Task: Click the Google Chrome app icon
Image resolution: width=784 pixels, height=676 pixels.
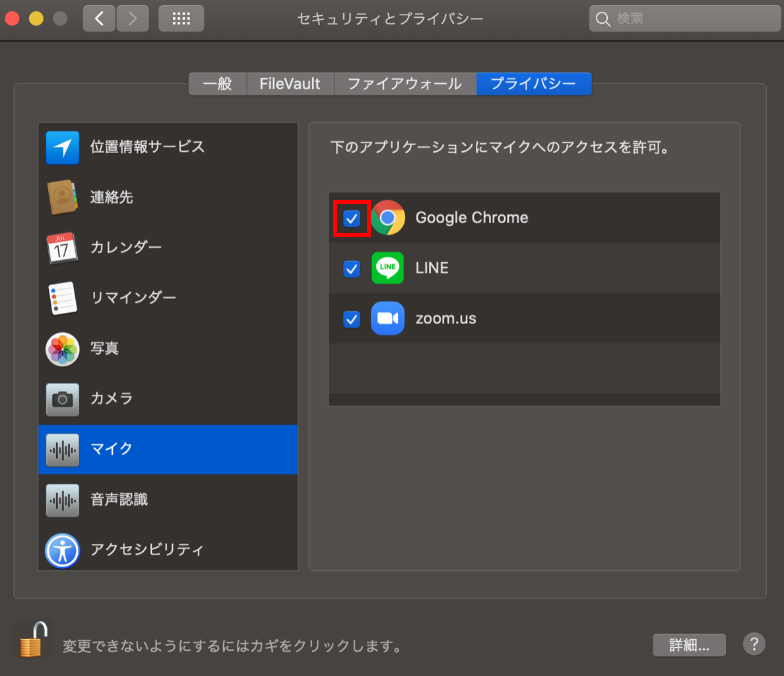Action: pyautogui.click(x=388, y=217)
